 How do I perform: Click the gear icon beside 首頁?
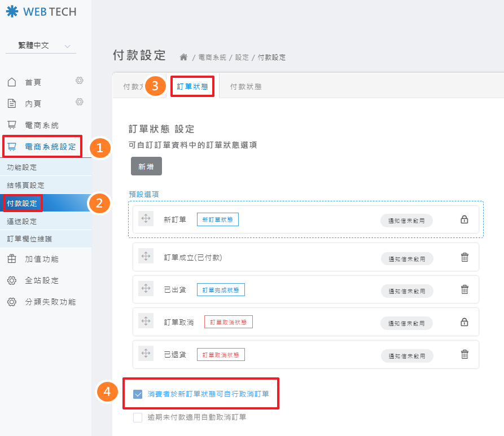coord(80,81)
